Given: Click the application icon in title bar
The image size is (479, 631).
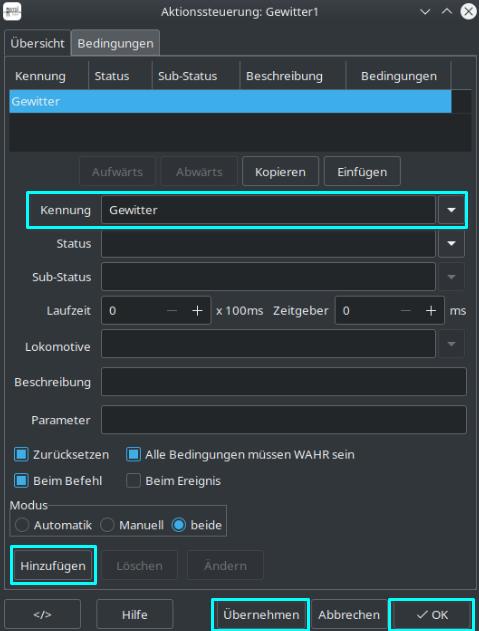Looking at the screenshot, I should point(12,11).
